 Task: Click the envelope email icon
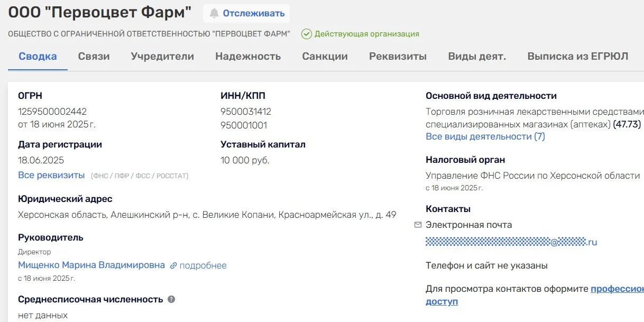tap(418, 225)
